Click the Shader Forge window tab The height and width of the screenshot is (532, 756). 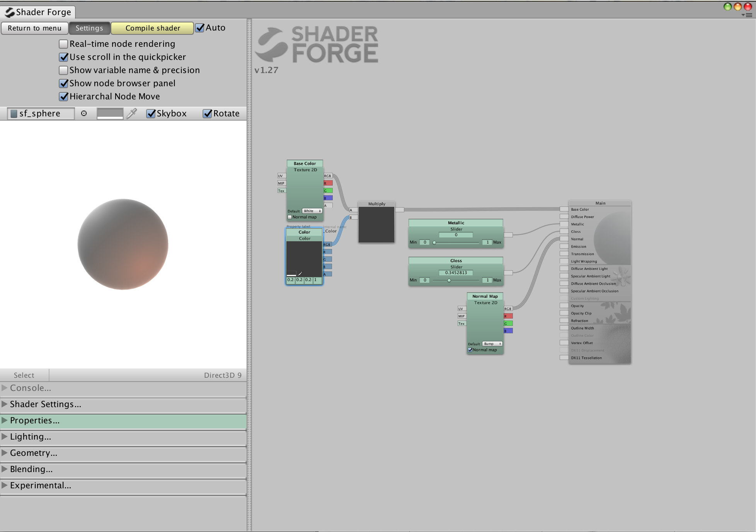(x=38, y=12)
